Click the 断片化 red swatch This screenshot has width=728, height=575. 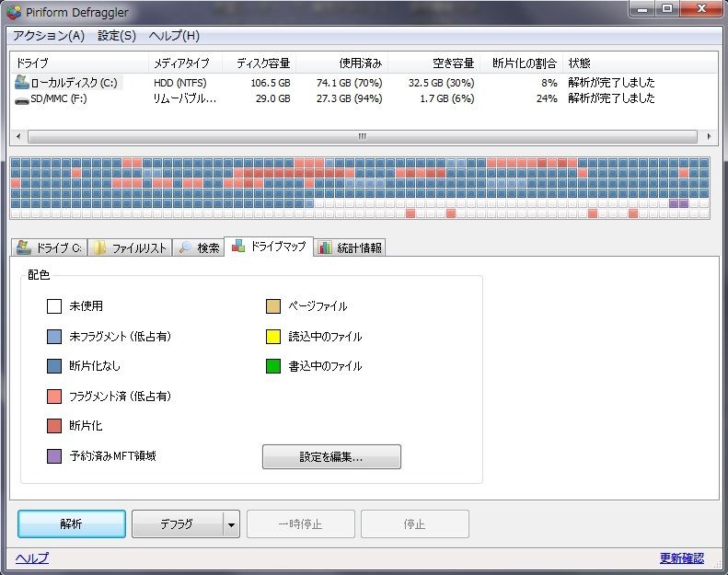pos(54,426)
